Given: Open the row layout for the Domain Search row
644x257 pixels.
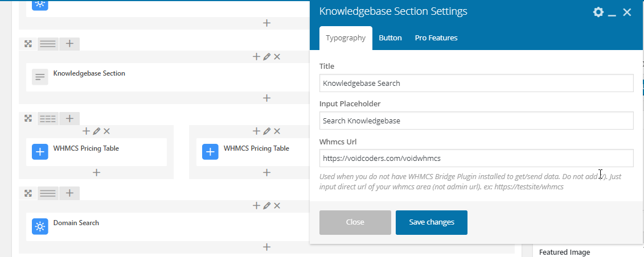Looking at the screenshot, I should 48,193.
